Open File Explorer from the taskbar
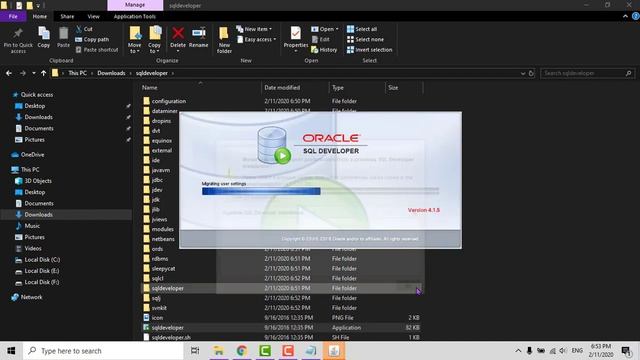Screen dimensions: 640x360 (219, 351)
